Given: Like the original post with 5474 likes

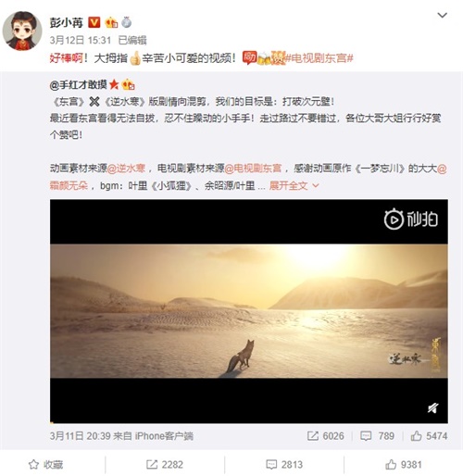Looking at the screenshot, I should coord(429,436).
